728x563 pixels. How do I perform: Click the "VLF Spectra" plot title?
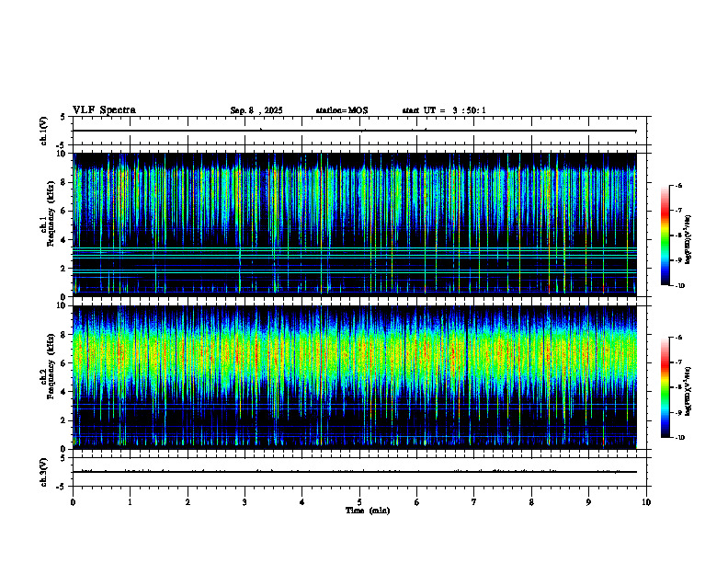coord(104,110)
